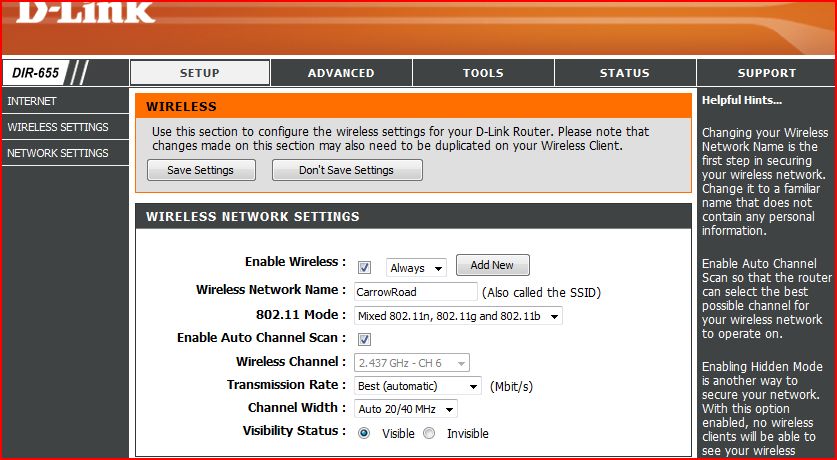
Task: Click the 'Visibility Status :' label
Action: tap(294, 431)
